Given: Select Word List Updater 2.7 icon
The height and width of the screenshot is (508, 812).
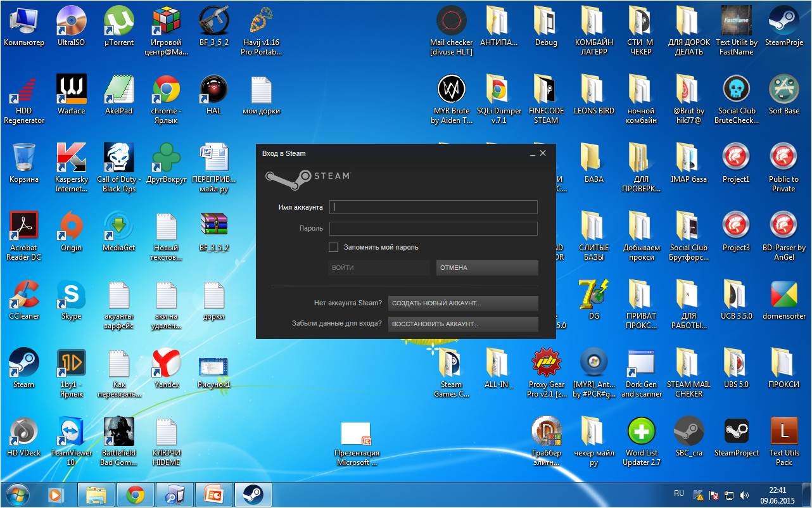Looking at the screenshot, I should (642, 441).
